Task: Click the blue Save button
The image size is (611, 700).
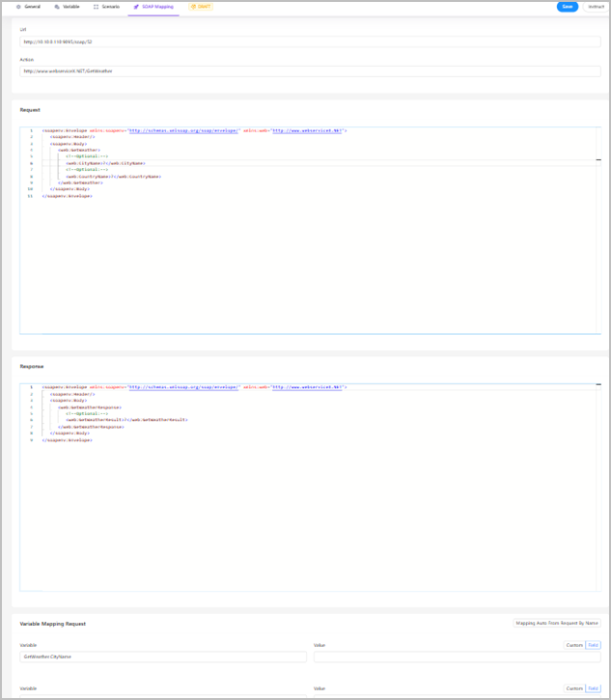Action: [568, 7]
